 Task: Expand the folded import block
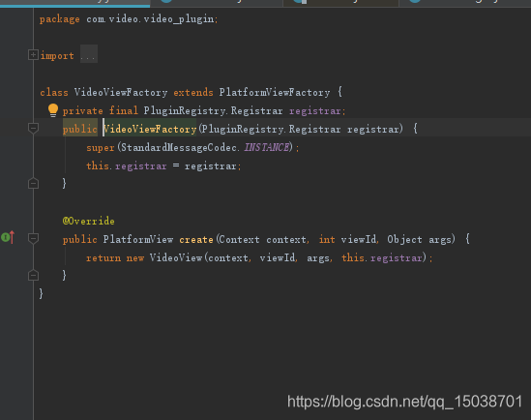(33, 55)
